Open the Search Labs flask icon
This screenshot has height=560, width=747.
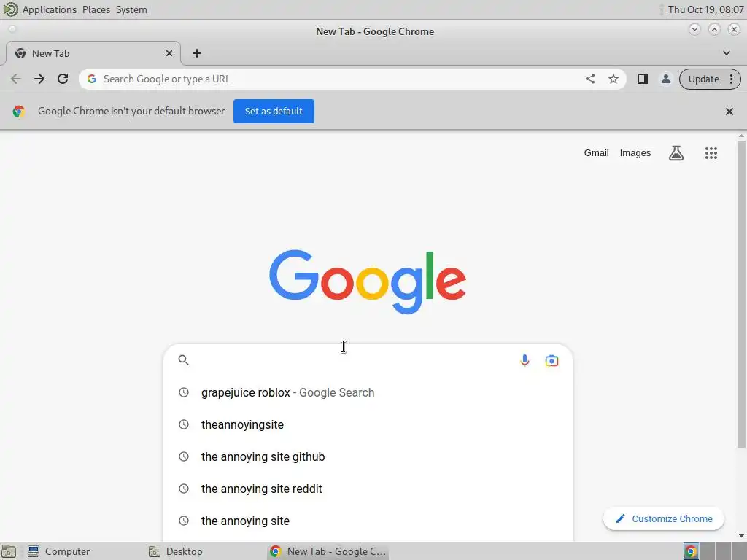pos(676,153)
